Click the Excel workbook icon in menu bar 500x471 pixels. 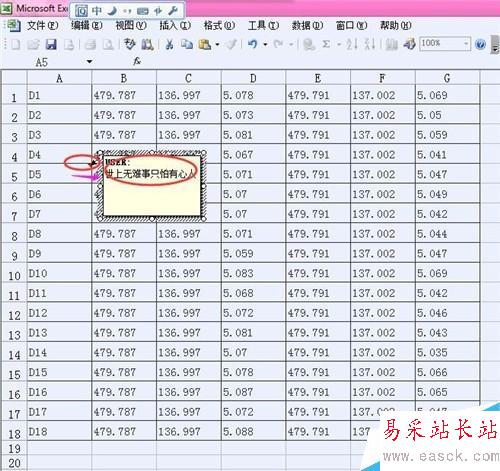pos(13,25)
